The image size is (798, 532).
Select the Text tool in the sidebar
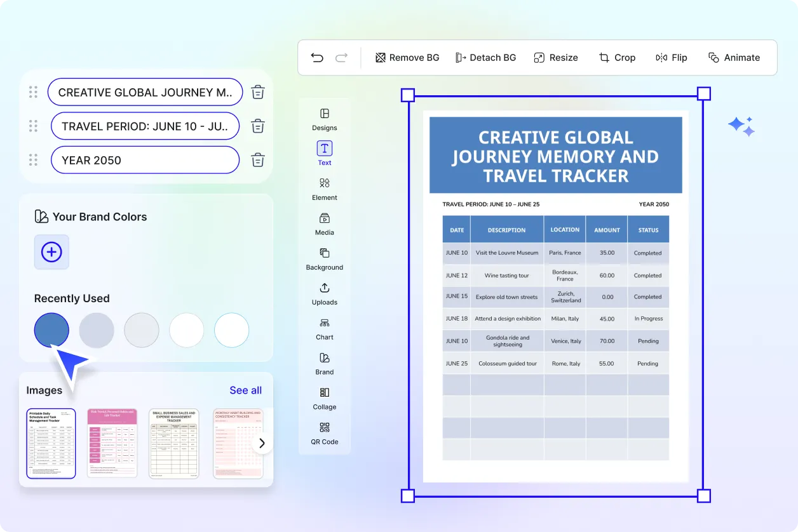[324, 152]
